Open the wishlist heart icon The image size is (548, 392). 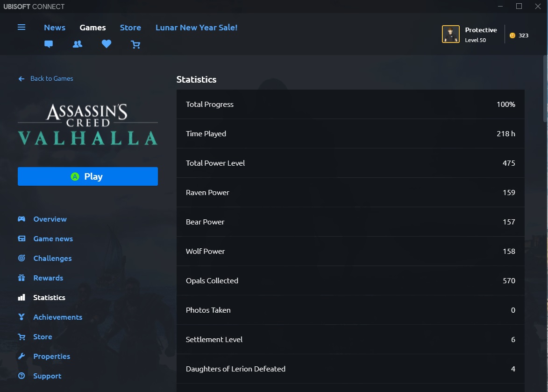[107, 43]
